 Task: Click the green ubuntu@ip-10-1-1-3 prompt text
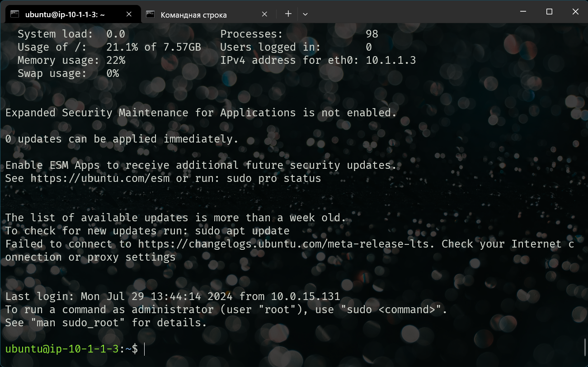coord(62,349)
